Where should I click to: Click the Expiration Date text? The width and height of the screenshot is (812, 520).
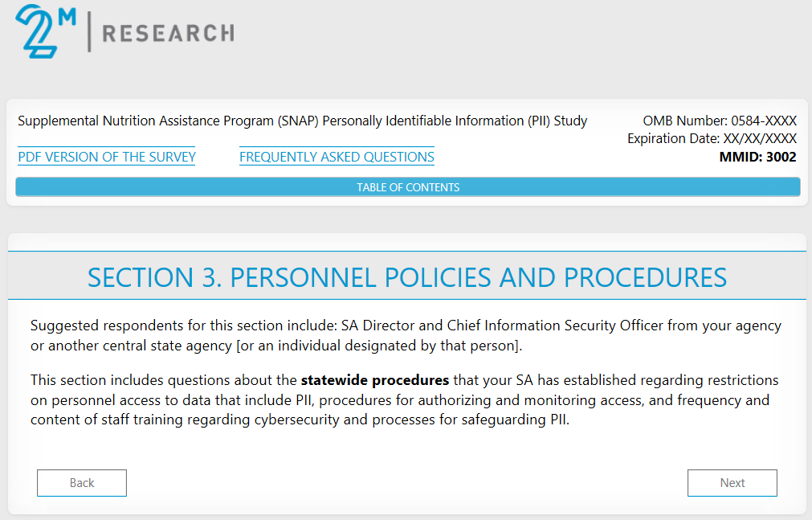click(x=712, y=139)
